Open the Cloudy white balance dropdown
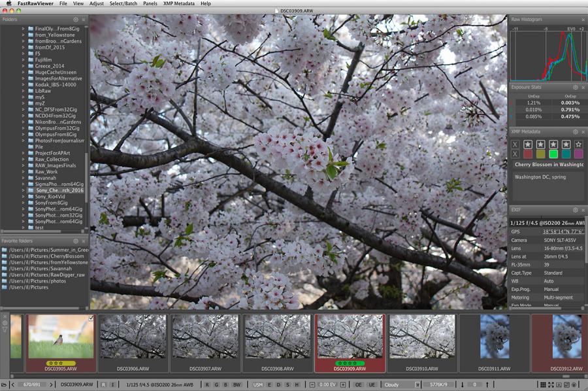Viewport: 588px width, 391px height. point(402,384)
